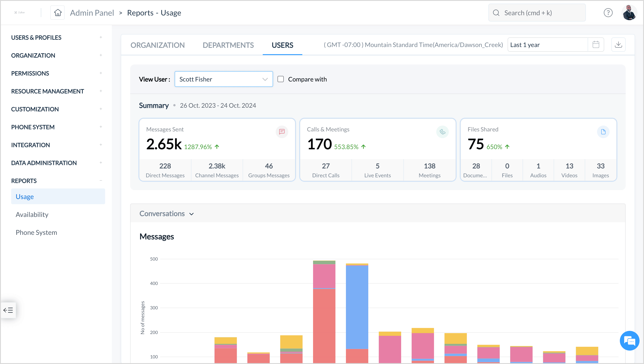
Task: Click the 2.38k Channel Messages stat
Action: [x=217, y=170]
